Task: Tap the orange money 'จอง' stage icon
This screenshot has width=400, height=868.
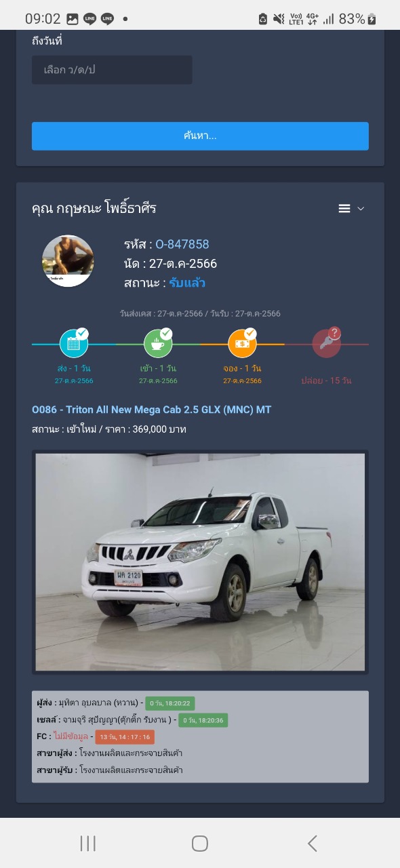Action: pyautogui.click(x=242, y=343)
